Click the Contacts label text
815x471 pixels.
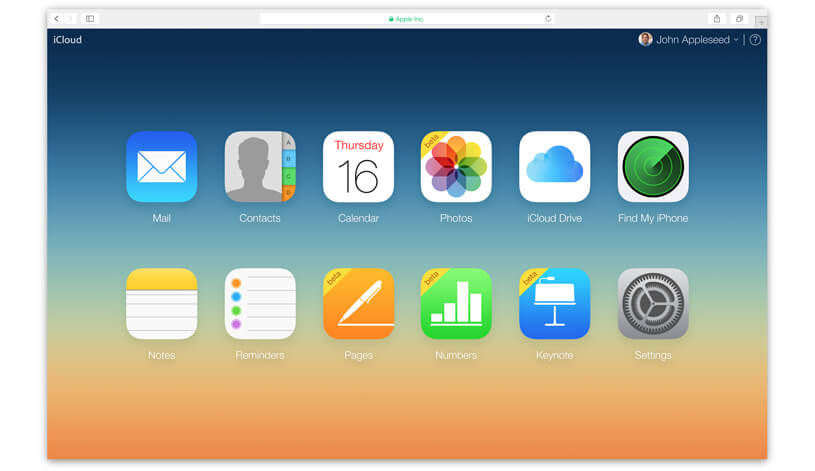pyautogui.click(x=260, y=218)
